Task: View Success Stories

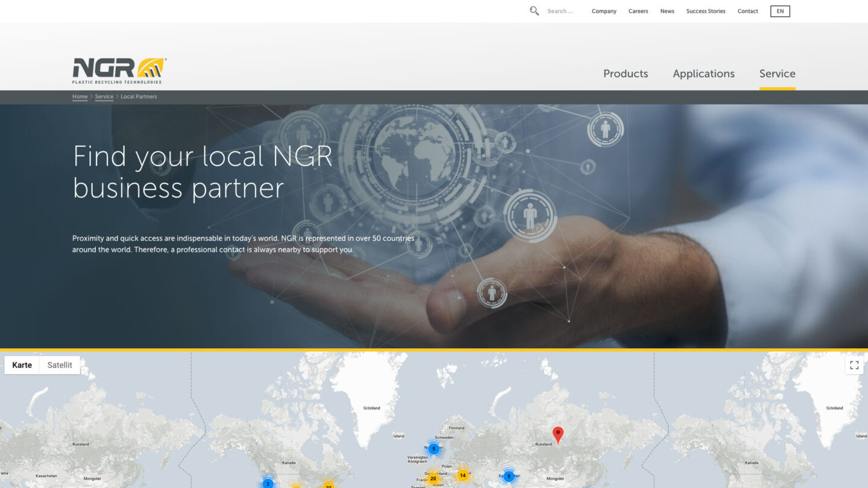Action: pos(706,11)
